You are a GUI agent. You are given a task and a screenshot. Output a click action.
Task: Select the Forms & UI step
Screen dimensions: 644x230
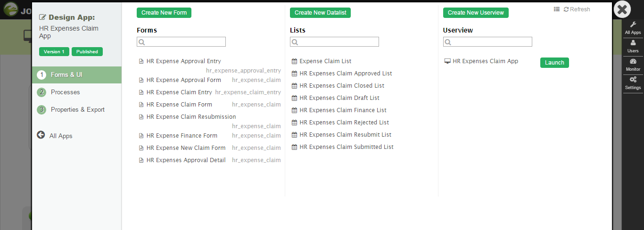pyautogui.click(x=66, y=75)
